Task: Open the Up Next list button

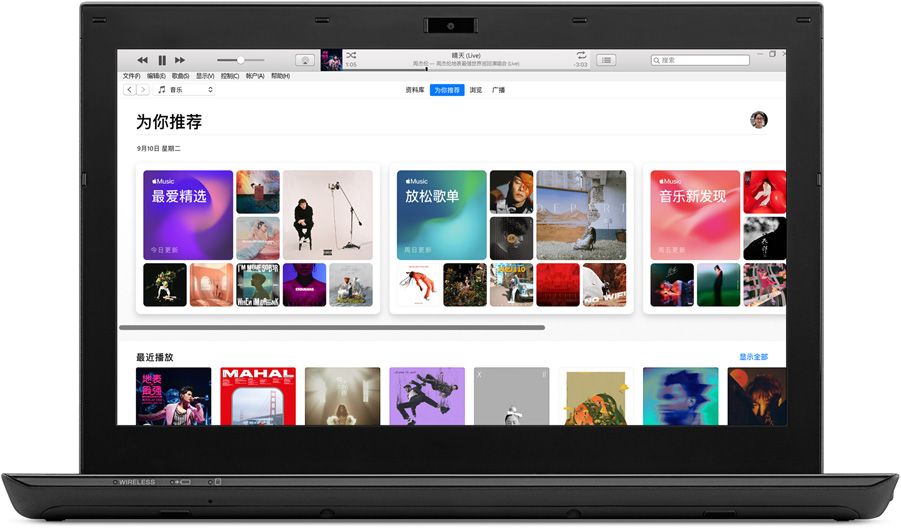Action: pos(606,60)
